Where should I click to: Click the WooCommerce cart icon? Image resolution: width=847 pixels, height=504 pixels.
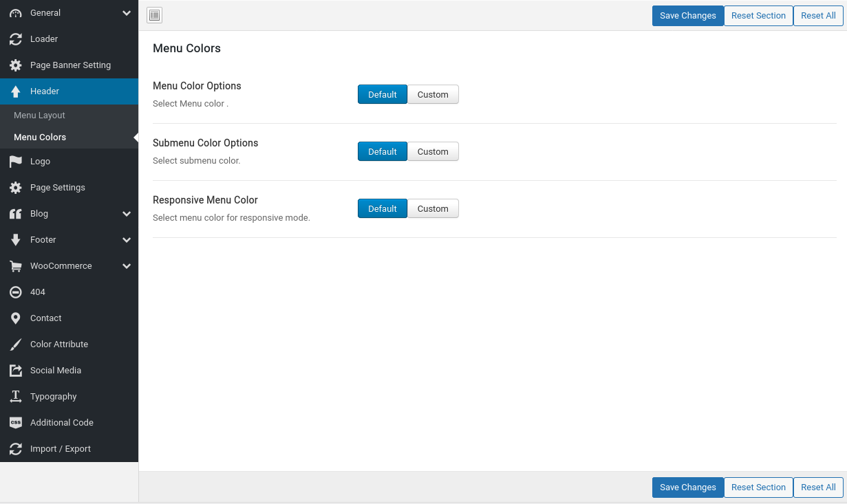(16, 266)
